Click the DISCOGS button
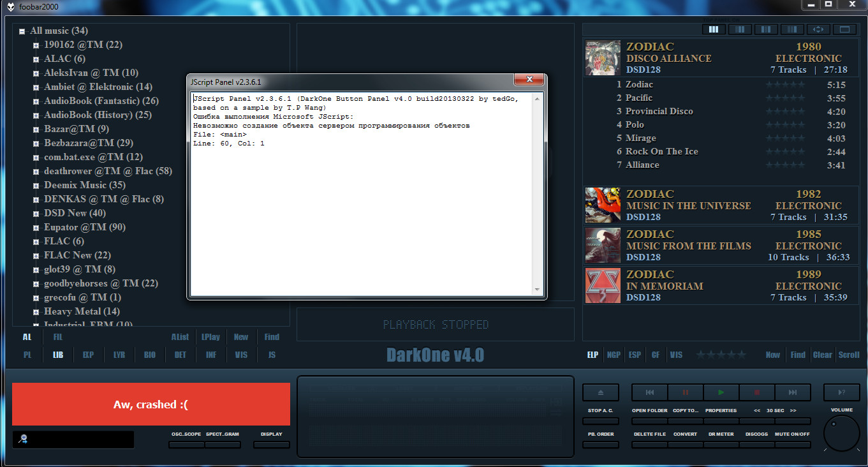Screen dimensions: 868x467 pos(757,445)
